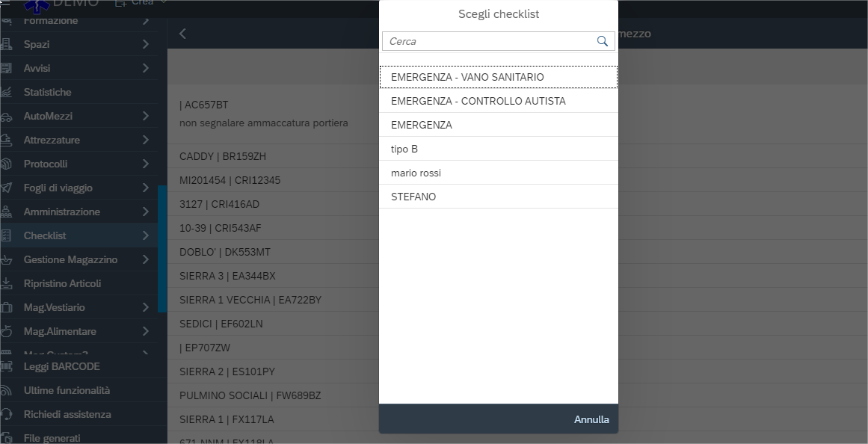Click the search magnifier icon in dialog
The height and width of the screenshot is (444, 868).
coord(603,41)
